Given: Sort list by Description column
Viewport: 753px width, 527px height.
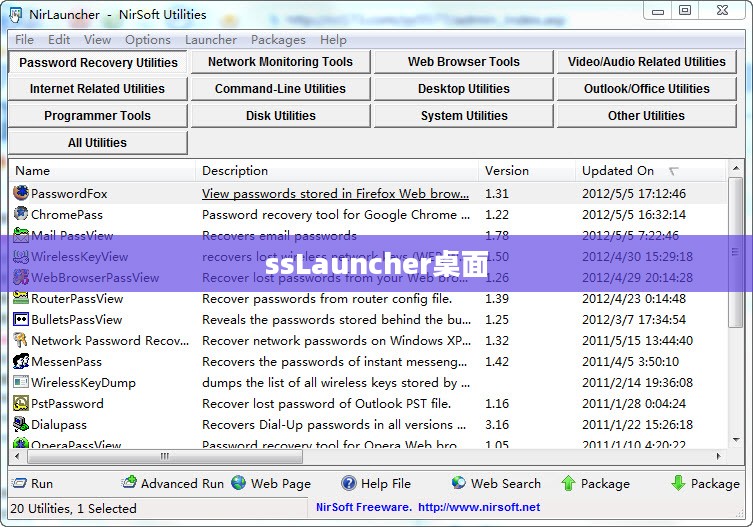Looking at the screenshot, I should pyautogui.click(x=337, y=171).
